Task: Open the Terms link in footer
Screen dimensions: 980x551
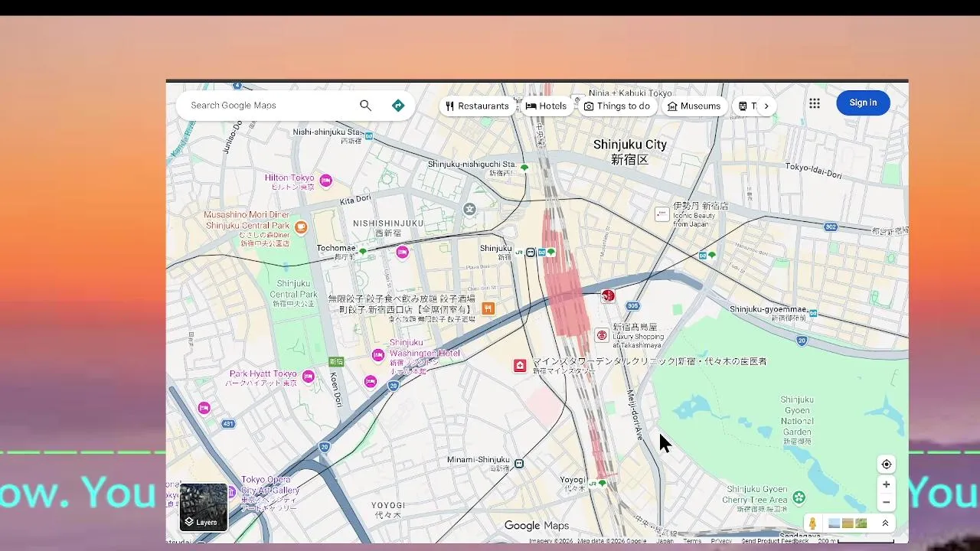Action: click(692, 541)
